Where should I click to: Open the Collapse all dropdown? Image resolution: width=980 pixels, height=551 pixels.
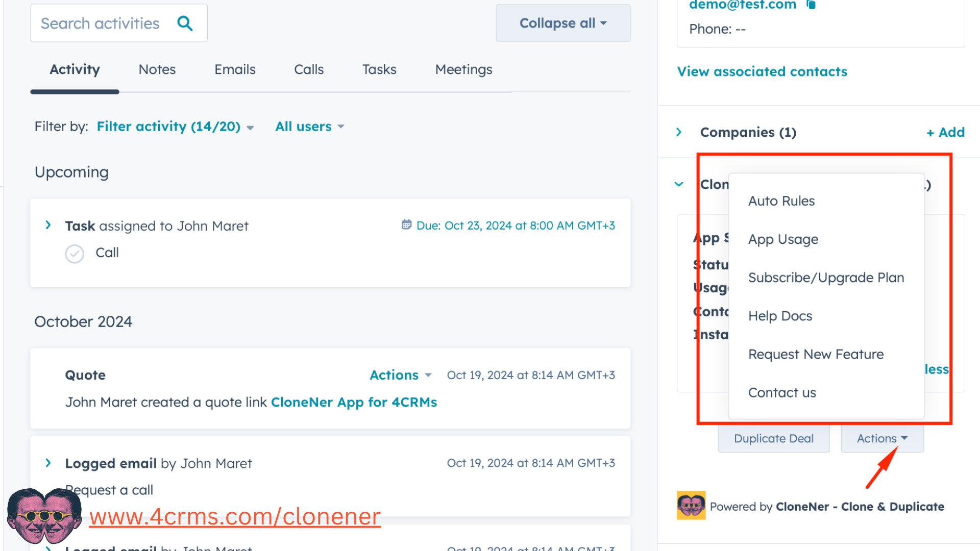[x=563, y=23]
